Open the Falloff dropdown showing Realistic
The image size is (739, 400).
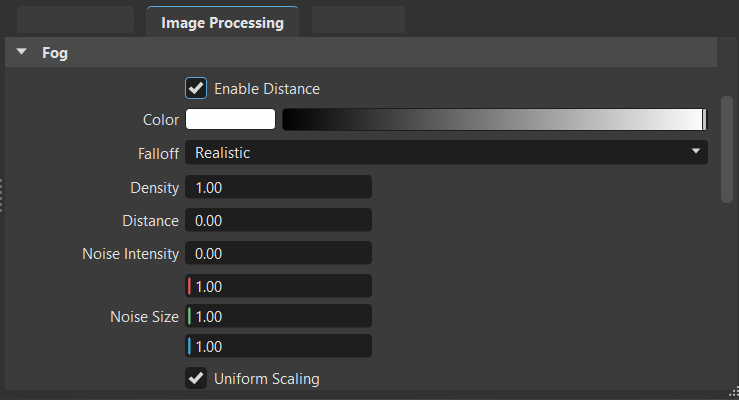pyautogui.click(x=446, y=152)
